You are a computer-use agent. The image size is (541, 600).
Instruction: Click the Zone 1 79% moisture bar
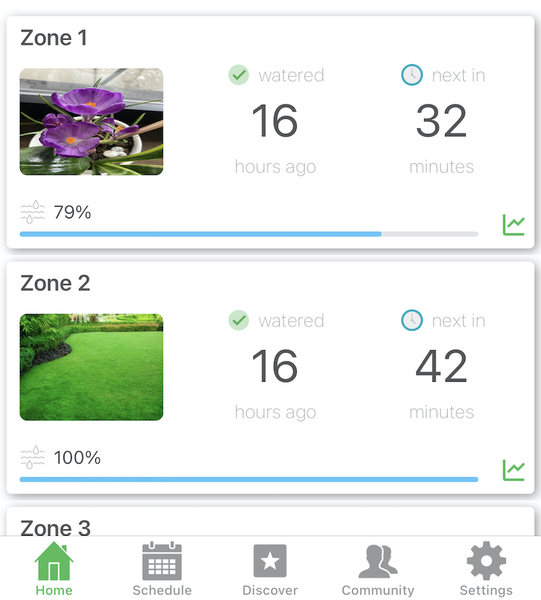tap(249, 234)
